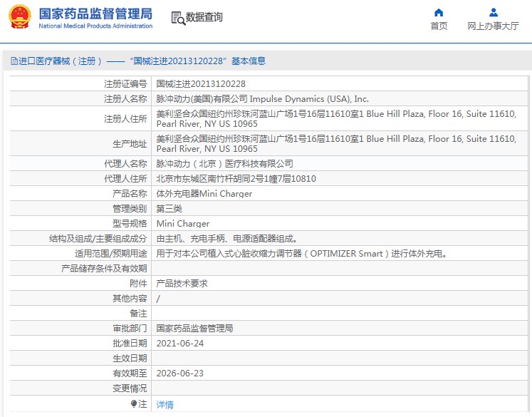Image resolution: width=532 pixels, height=417 pixels.
Task: Click the 适用范围/预期用途 label
Action: [x=111, y=254]
